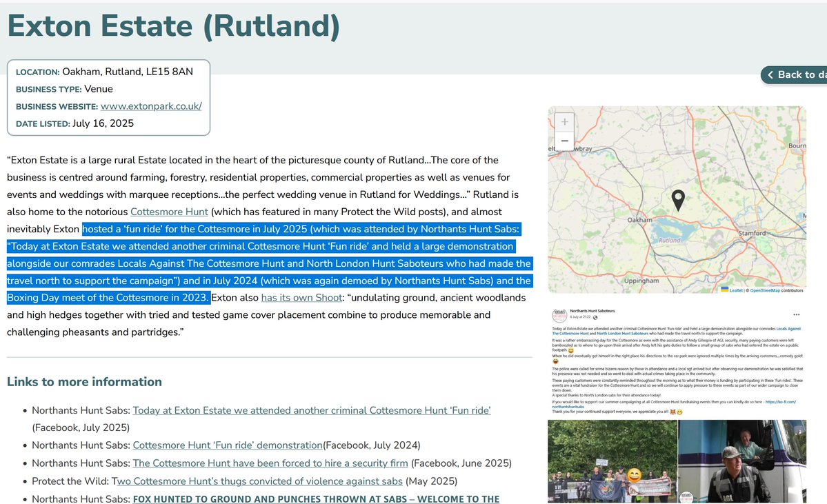Click the Northants Hunt Saboteurs avatar in post
This screenshot has width=827, height=504.
coord(559,315)
